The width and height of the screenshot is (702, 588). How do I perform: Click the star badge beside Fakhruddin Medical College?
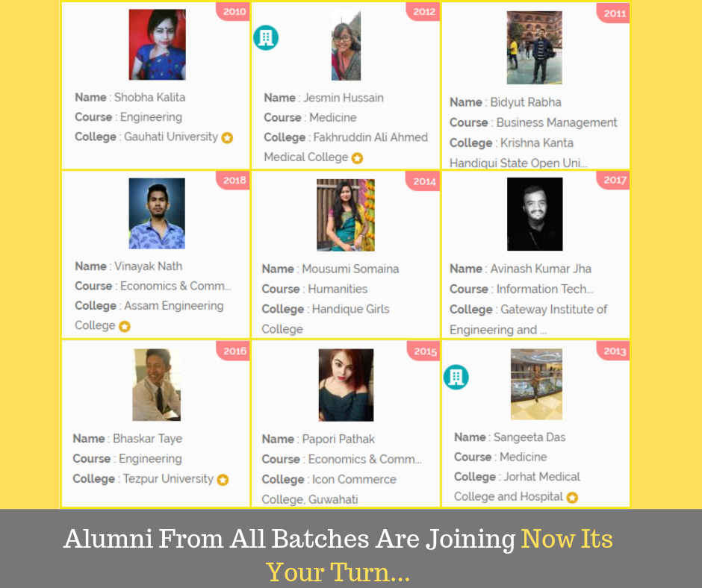[x=357, y=158]
